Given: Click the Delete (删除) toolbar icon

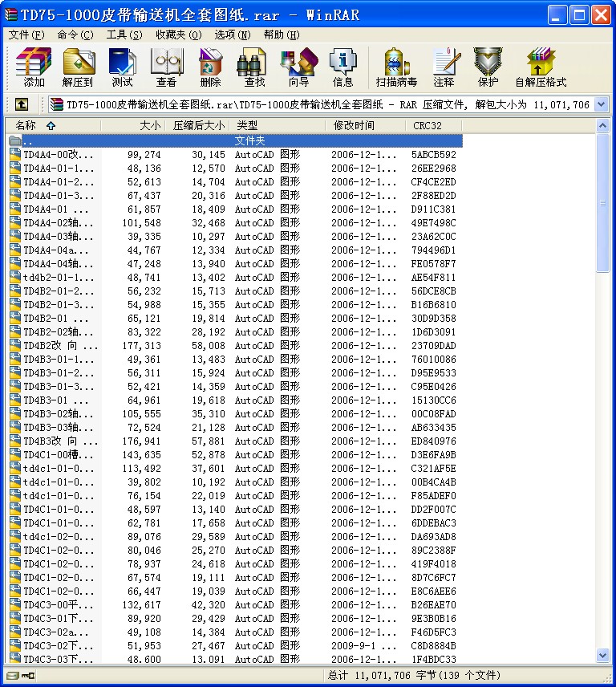Looking at the screenshot, I should point(210,67).
